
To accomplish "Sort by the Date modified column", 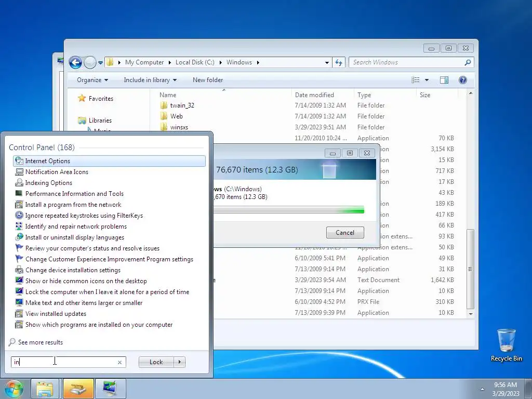I will point(314,95).
